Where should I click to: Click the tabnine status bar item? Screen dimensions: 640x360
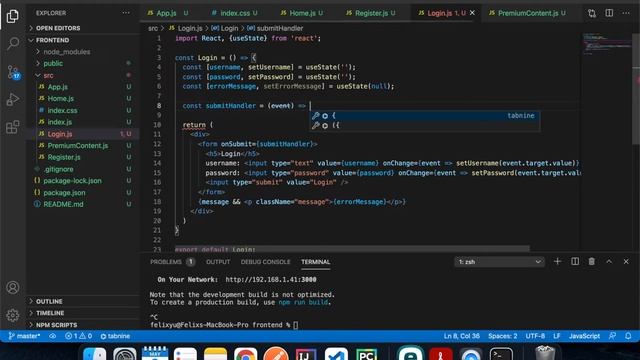pos(115,336)
